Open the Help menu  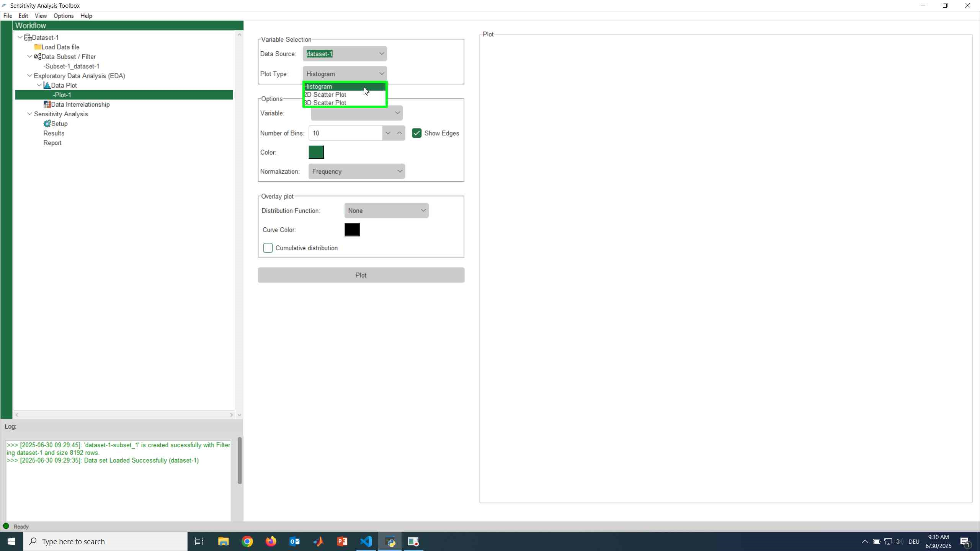point(86,16)
